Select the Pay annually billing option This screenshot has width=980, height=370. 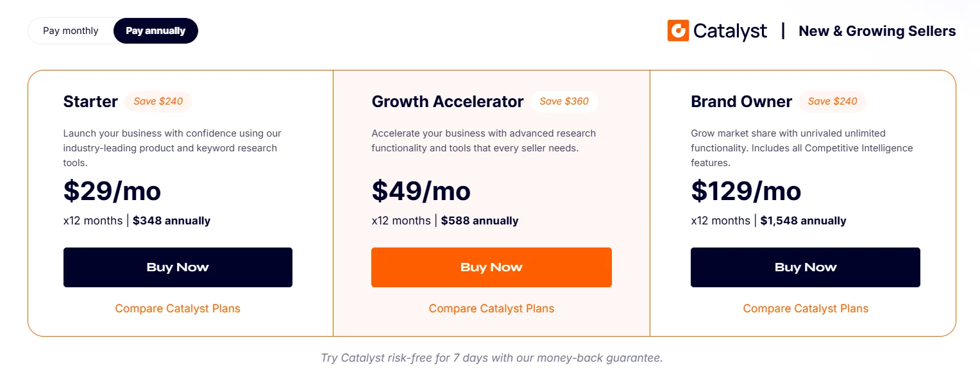pos(155,31)
